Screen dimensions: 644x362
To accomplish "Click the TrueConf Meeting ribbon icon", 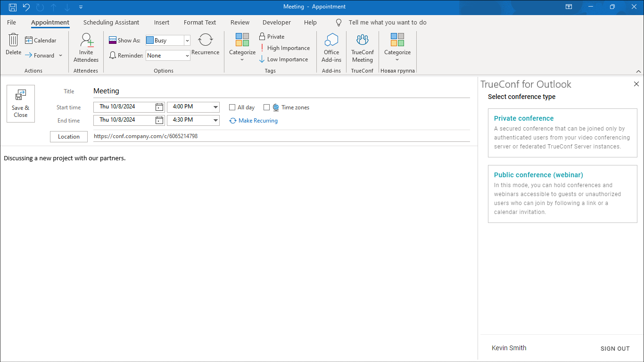I will [x=362, y=41].
